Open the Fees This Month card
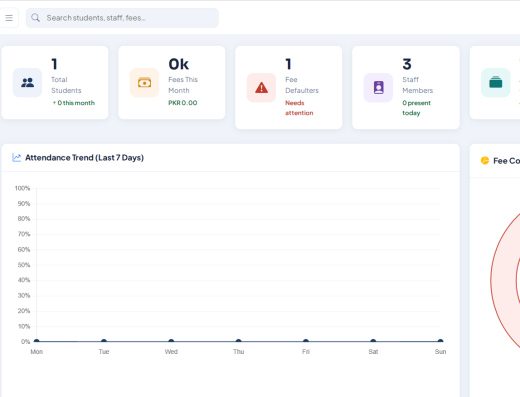520x397 pixels. [172, 83]
